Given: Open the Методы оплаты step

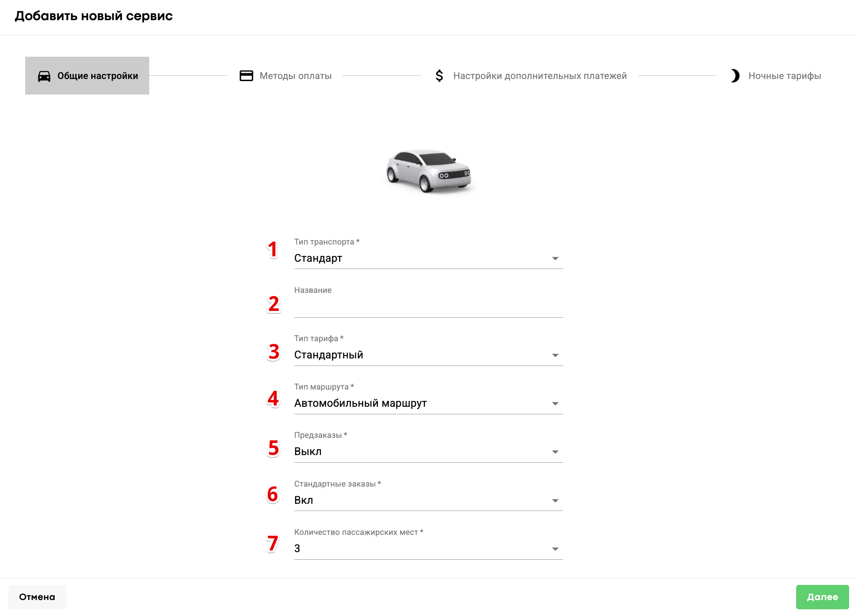Looking at the screenshot, I should [295, 76].
